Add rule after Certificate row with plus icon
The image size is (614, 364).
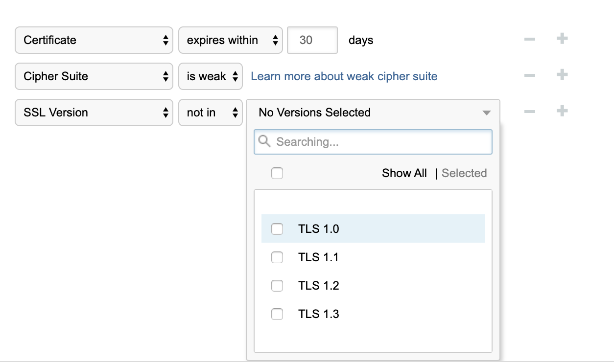point(562,39)
